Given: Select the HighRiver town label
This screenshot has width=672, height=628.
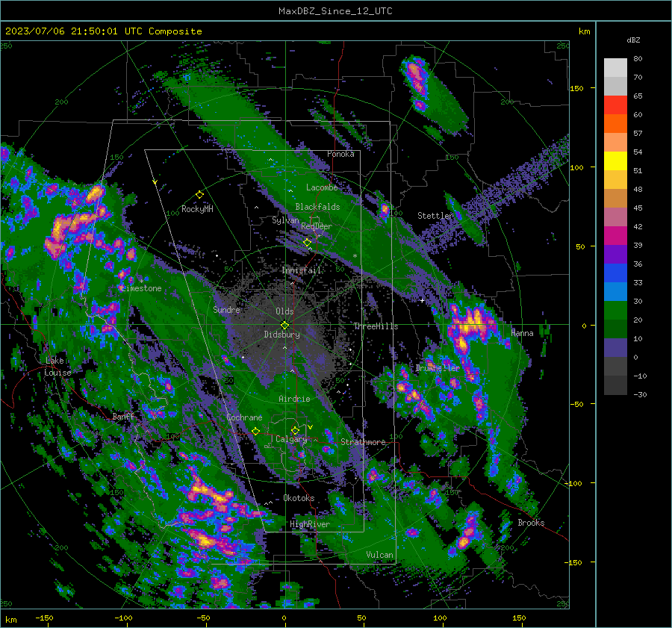Looking at the screenshot, I should click(x=309, y=524).
